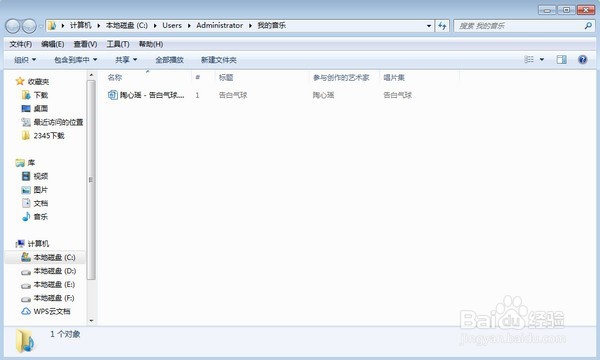Click the 最近访问的位置 icon
The height and width of the screenshot is (360, 600).
(26, 122)
